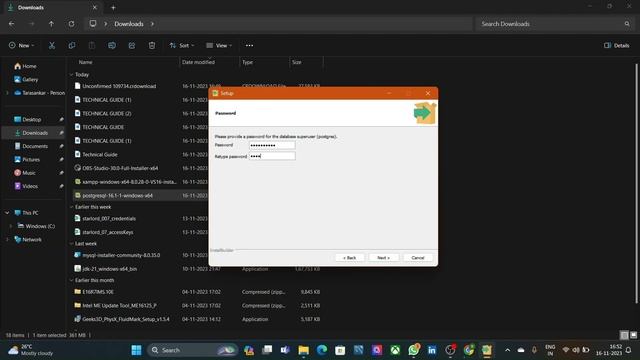Select the Unconfirmed 109734.crdownload file
The width and height of the screenshot is (640, 360).
click(x=119, y=86)
